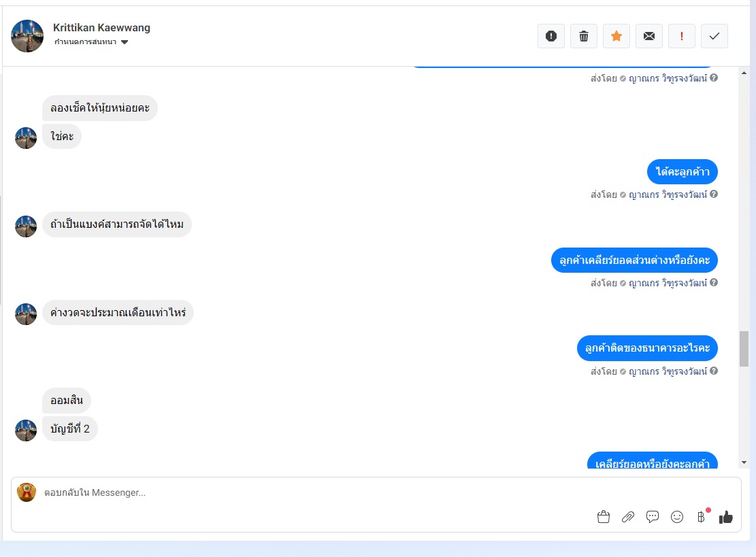Send a thumbs-up like
The image size is (756, 557).
coord(725,517)
